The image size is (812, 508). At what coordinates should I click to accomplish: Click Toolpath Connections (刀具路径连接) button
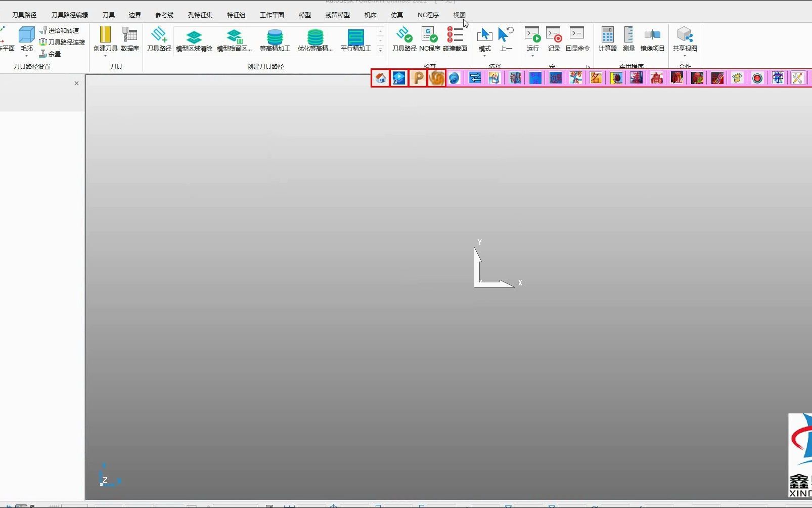point(62,42)
